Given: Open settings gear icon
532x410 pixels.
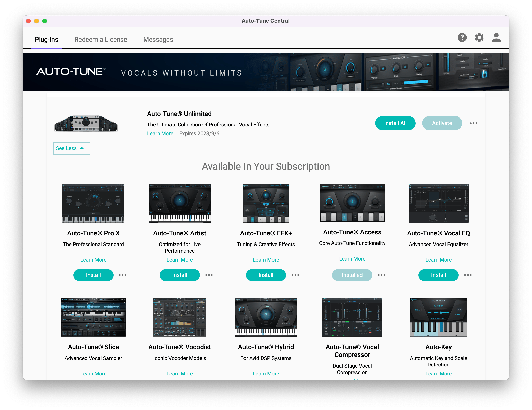Looking at the screenshot, I should 479,38.
